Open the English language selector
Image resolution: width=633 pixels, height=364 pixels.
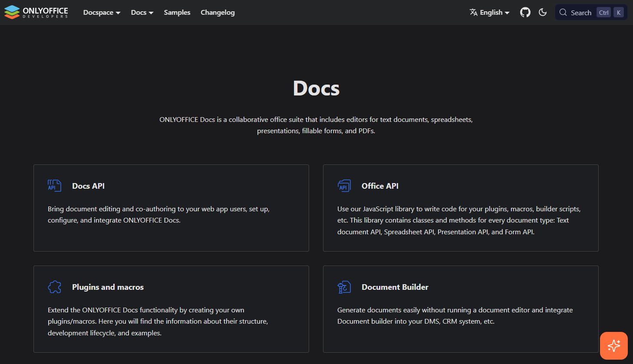(490, 12)
